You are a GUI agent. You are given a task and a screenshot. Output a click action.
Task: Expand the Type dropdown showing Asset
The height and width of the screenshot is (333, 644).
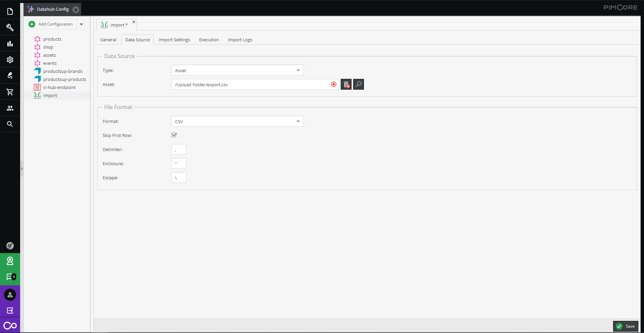pyautogui.click(x=298, y=70)
